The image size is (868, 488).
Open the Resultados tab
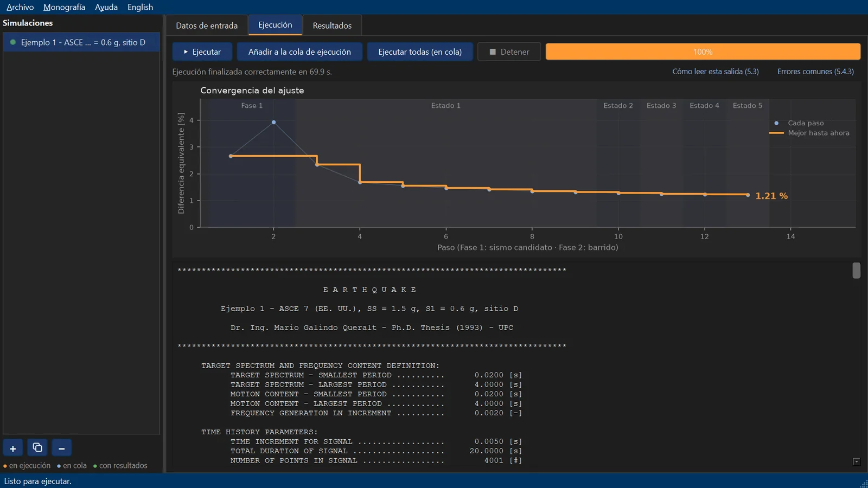click(x=332, y=25)
